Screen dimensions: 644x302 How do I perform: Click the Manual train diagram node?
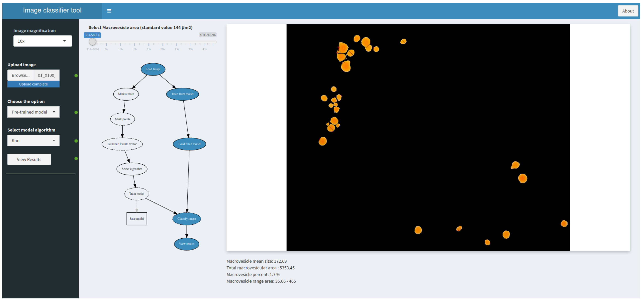click(126, 94)
